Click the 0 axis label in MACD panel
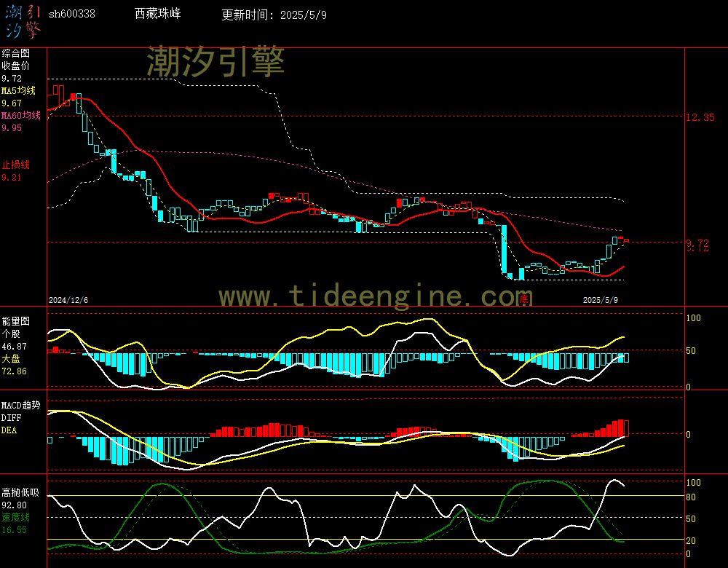The width and height of the screenshot is (728, 568). [688, 434]
